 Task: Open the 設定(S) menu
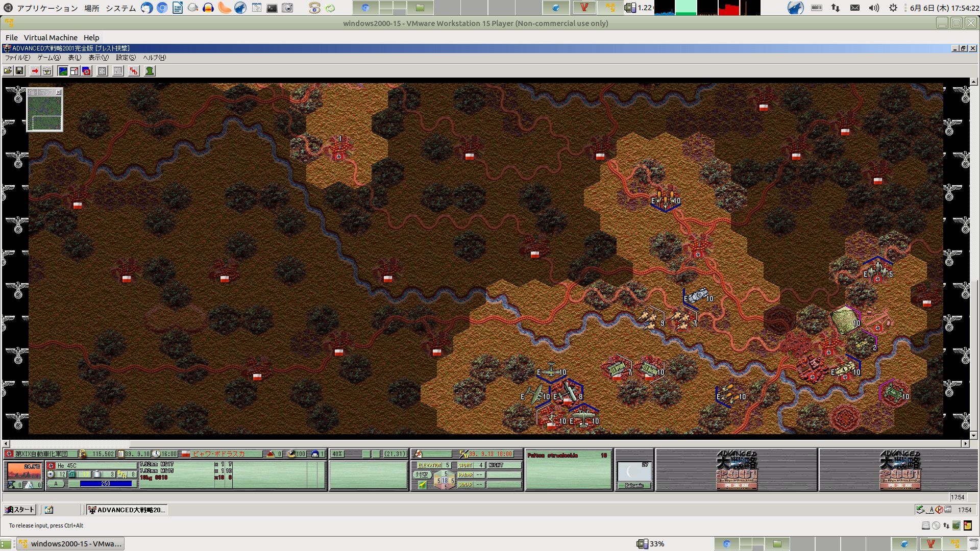pyautogui.click(x=126, y=58)
